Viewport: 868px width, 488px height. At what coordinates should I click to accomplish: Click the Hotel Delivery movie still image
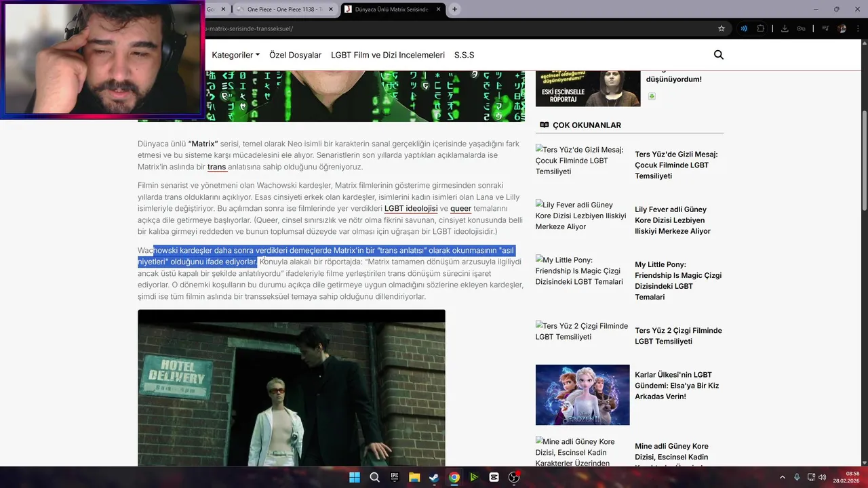click(x=292, y=388)
